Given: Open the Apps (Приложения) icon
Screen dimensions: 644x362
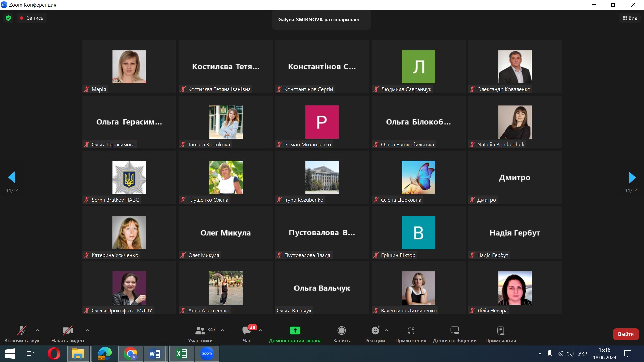Looking at the screenshot, I should pos(411,331).
